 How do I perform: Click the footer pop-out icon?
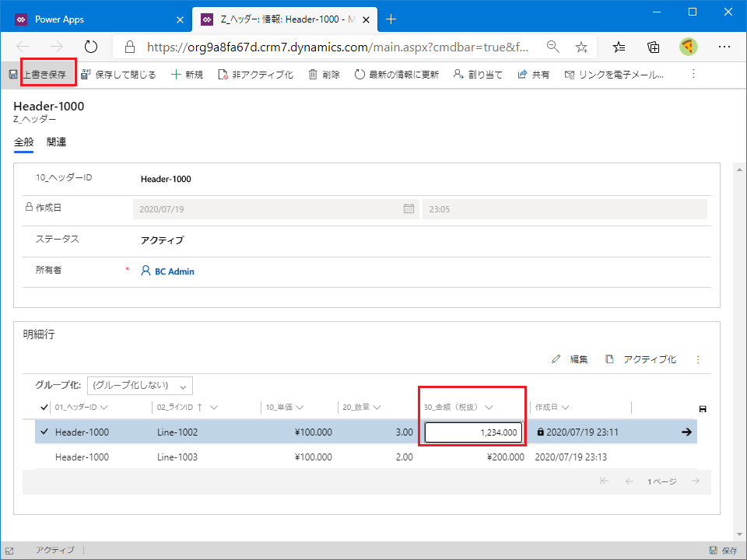[9, 551]
